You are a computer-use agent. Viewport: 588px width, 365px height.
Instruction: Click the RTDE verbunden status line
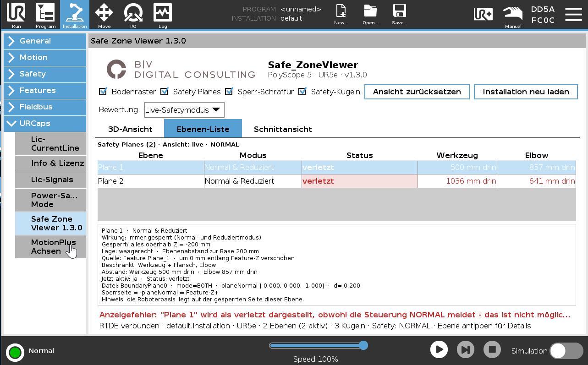pyautogui.click(x=315, y=326)
